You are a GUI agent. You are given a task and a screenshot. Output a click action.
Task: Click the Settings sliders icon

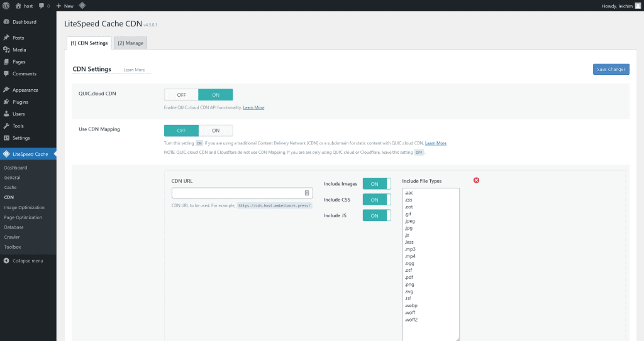6,138
